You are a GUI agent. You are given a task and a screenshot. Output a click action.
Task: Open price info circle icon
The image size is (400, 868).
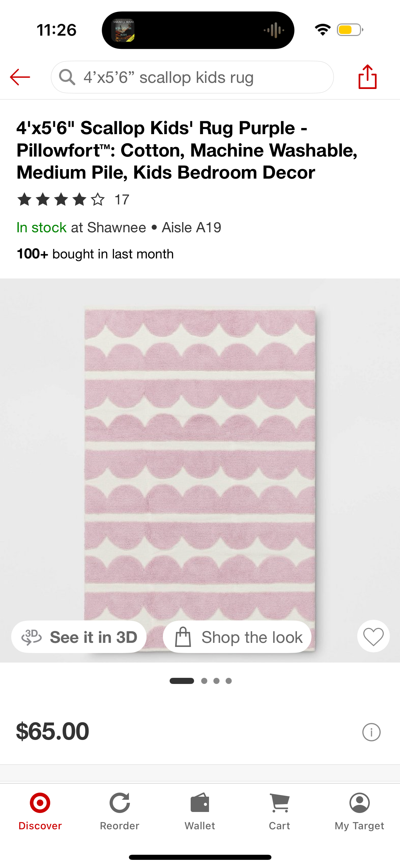pyautogui.click(x=371, y=732)
